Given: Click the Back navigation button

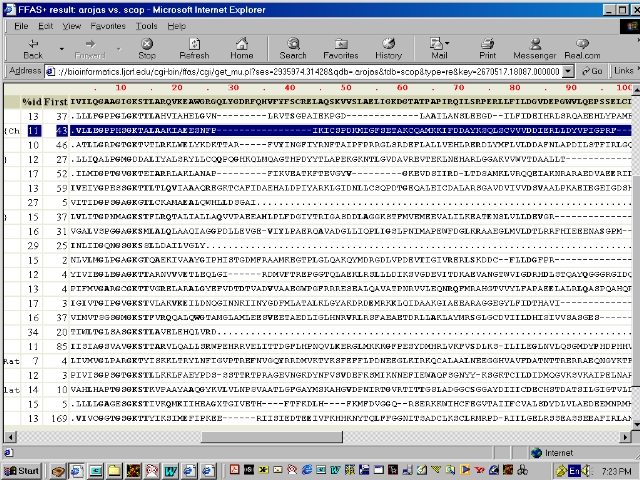Looking at the screenshot, I should pyautogui.click(x=32, y=48).
